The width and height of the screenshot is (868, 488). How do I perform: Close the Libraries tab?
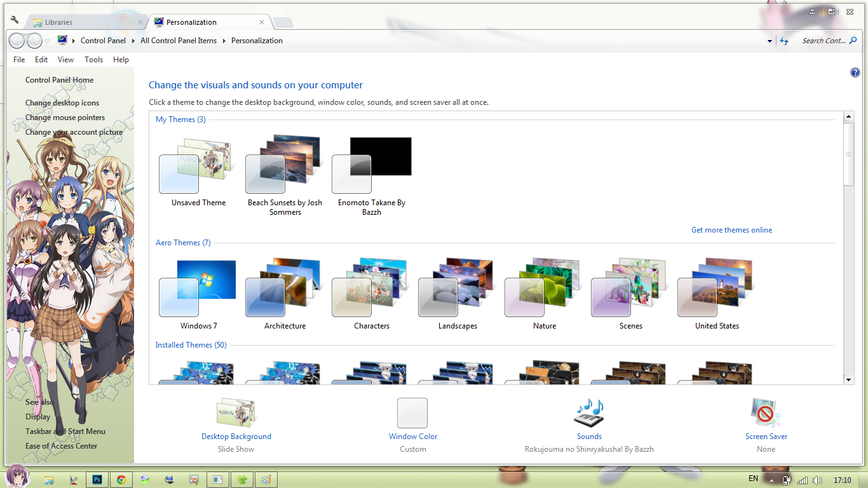[x=140, y=22]
